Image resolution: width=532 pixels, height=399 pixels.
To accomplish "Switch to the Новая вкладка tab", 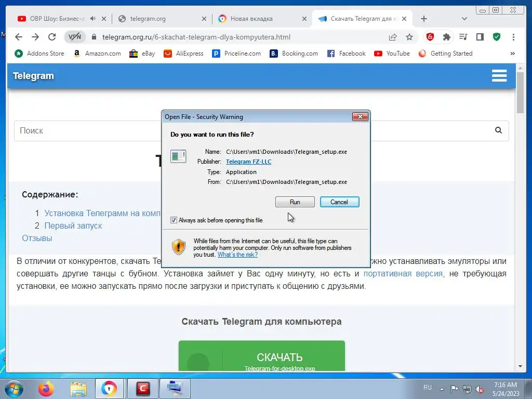I will (x=251, y=19).
